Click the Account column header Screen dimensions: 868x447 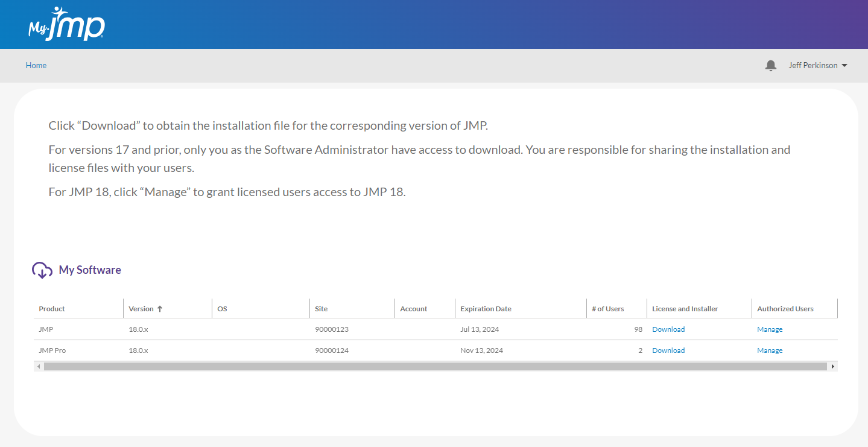(x=413, y=308)
